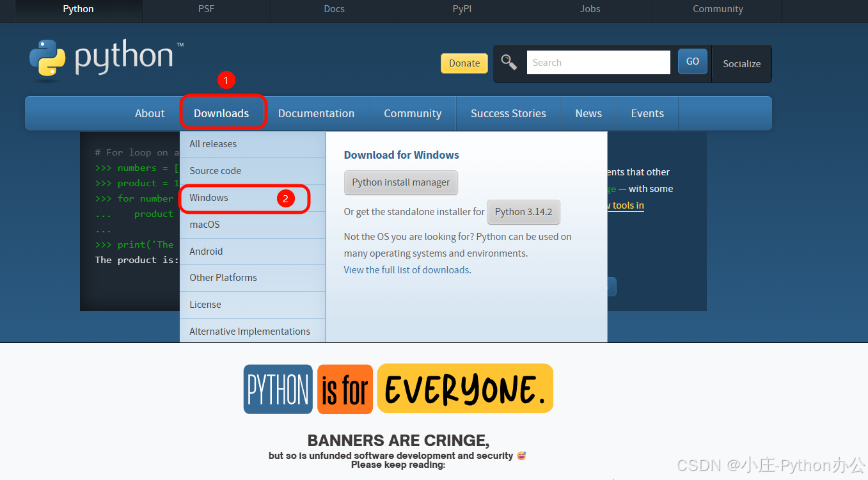
Task: Click the magnifying glass search icon
Action: 509,62
